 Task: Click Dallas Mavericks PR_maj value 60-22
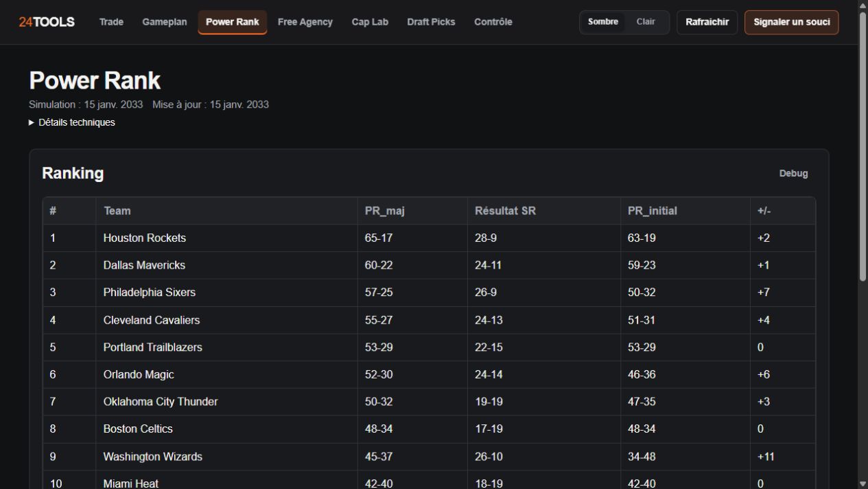pos(379,265)
